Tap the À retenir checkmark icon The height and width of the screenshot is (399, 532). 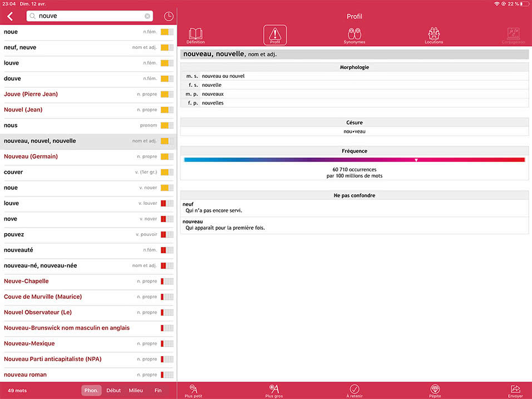[x=354, y=391]
